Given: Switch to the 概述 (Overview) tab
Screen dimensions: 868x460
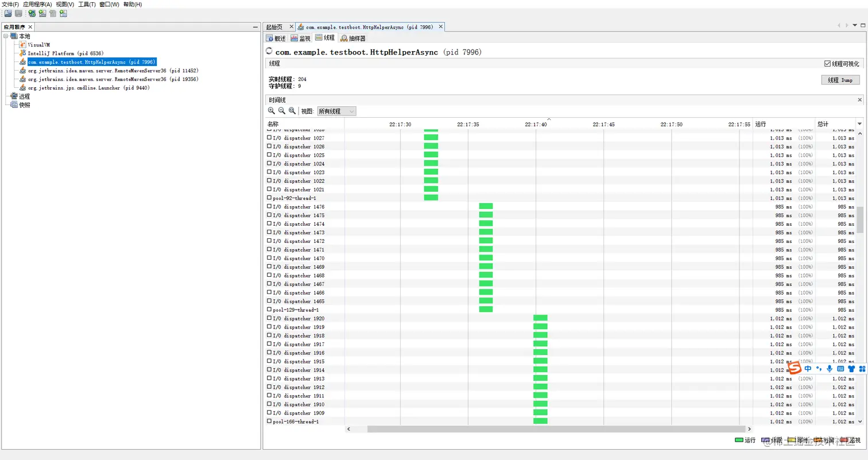Looking at the screenshot, I should tap(276, 38).
